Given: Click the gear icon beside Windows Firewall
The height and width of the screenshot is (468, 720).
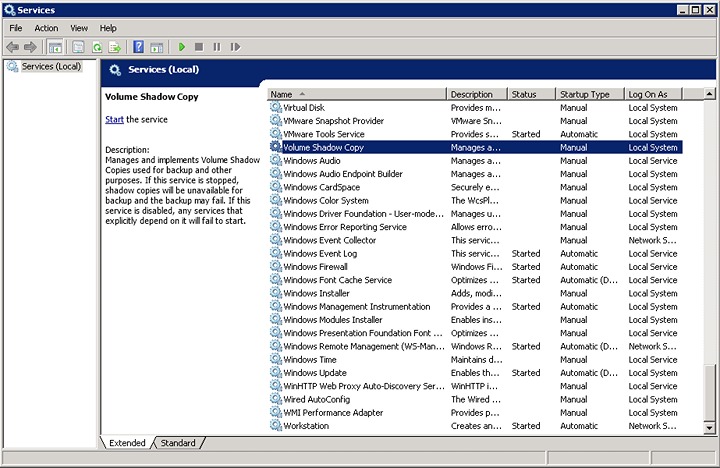Looking at the screenshot, I should (276, 267).
